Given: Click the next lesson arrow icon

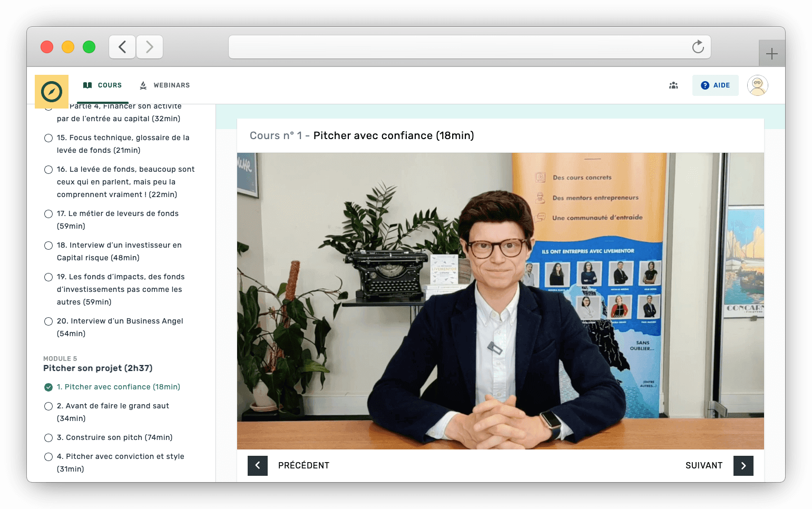Looking at the screenshot, I should click(x=743, y=465).
